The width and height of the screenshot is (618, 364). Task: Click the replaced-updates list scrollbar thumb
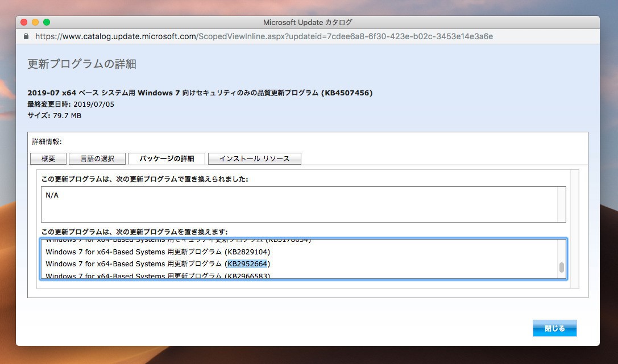click(562, 267)
